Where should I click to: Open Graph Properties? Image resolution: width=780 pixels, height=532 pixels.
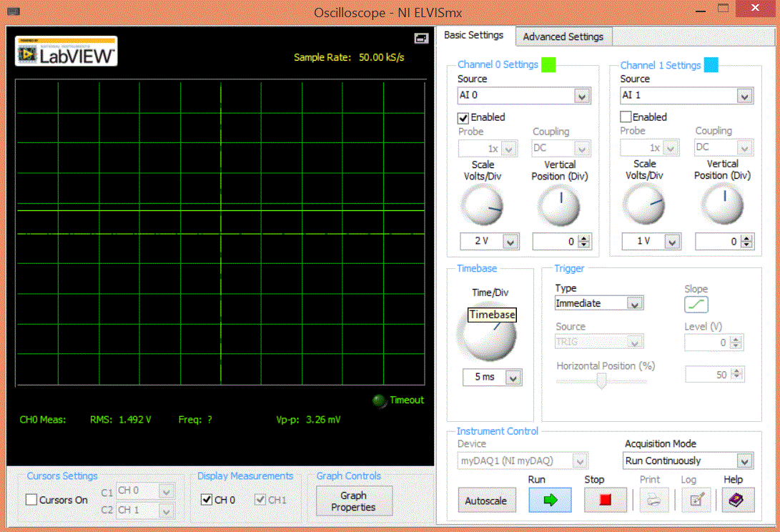coord(353,501)
